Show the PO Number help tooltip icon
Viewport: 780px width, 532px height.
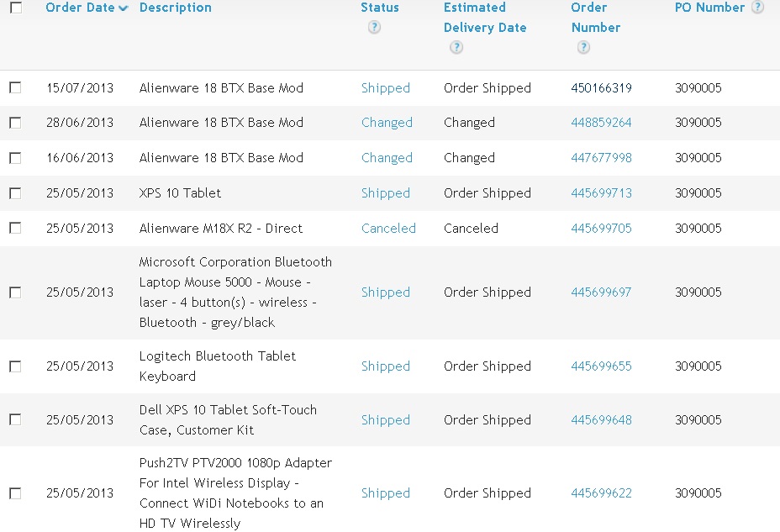point(757,7)
